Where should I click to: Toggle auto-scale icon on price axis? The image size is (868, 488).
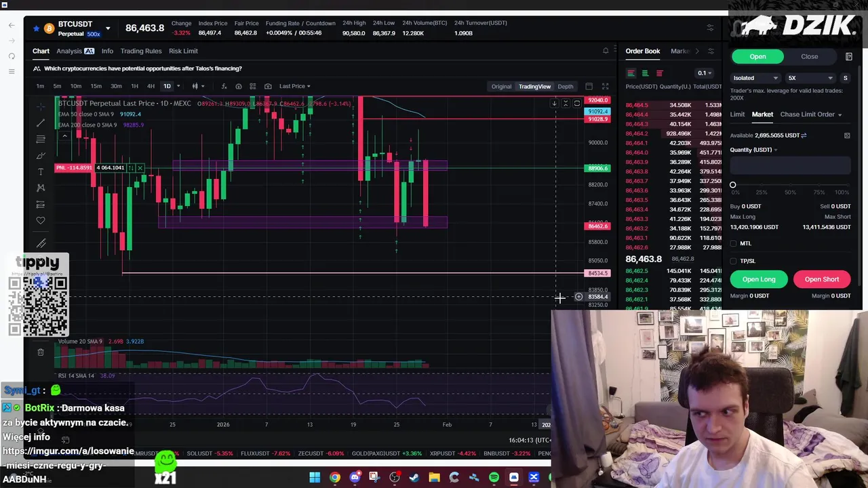point(576,104)
